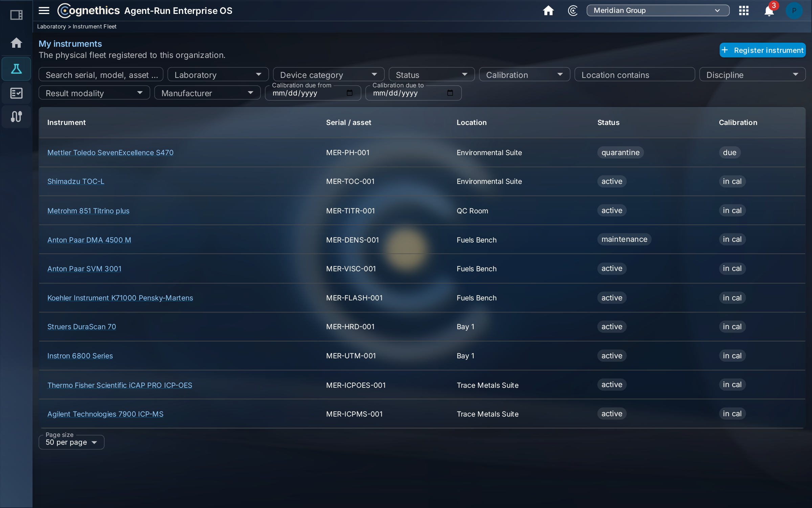Open the workflow routing sidebar icon
This screenshot has height=508, width=812.
click(x=16, y=117)
